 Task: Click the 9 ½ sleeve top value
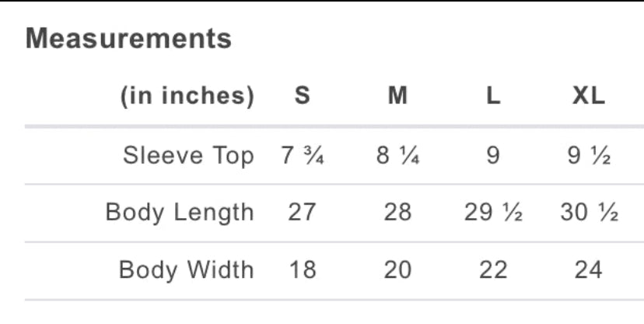(589, 156)
